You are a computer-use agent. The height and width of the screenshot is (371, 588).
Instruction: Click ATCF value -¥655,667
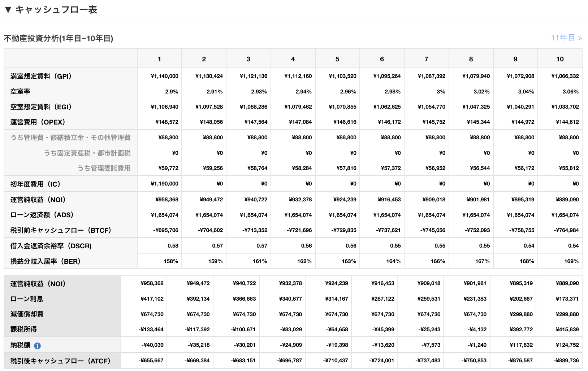[x=151, y=361]
